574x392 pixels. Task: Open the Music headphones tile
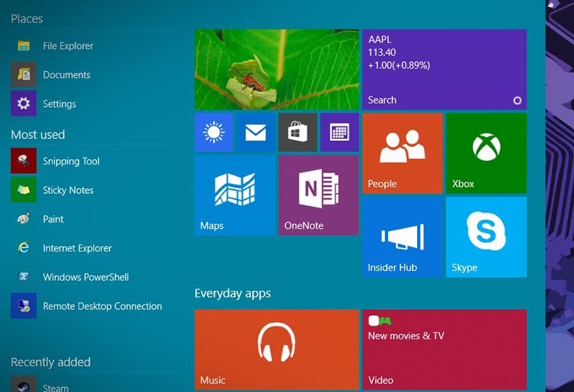277,349
